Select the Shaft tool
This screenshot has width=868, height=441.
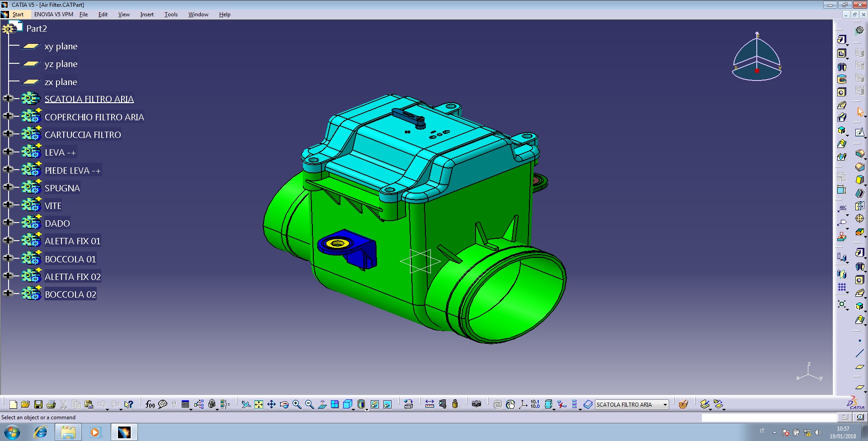pyautogui.click(x=842, y=66)
